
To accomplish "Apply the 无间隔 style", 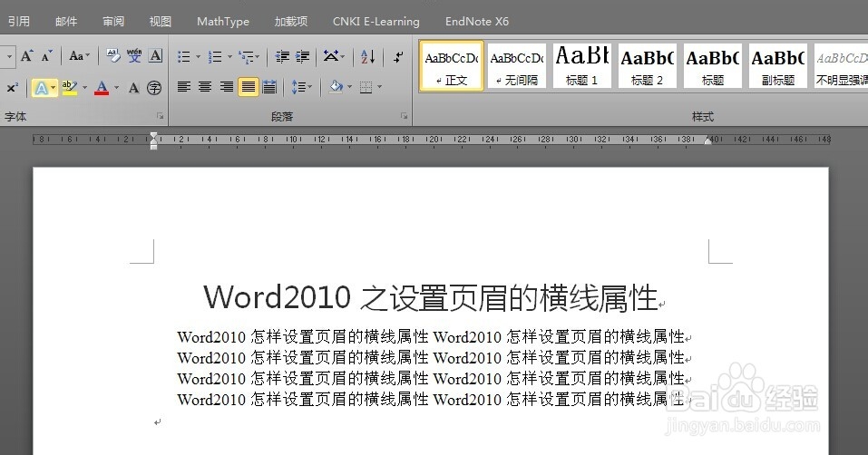I will pyautogui.click(x=517, y=66).
